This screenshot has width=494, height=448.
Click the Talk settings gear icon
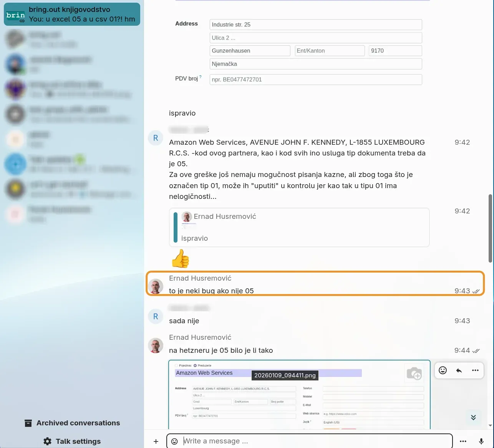47,441
